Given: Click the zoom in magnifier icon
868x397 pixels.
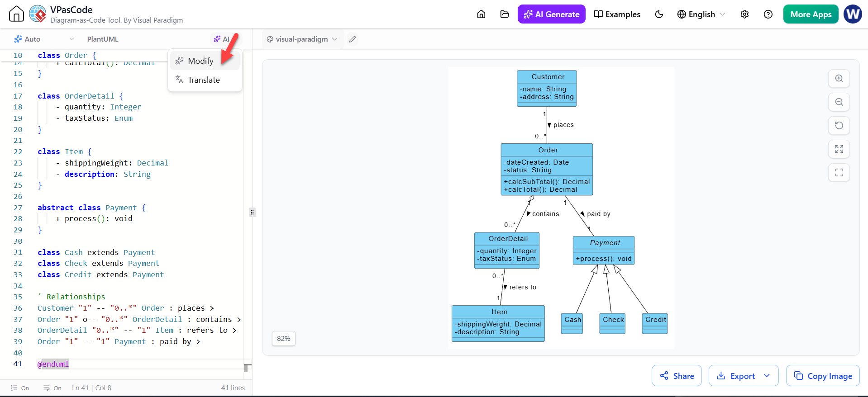Looking at the screenshot, I should pyautogui.click(x=839, y=78).
